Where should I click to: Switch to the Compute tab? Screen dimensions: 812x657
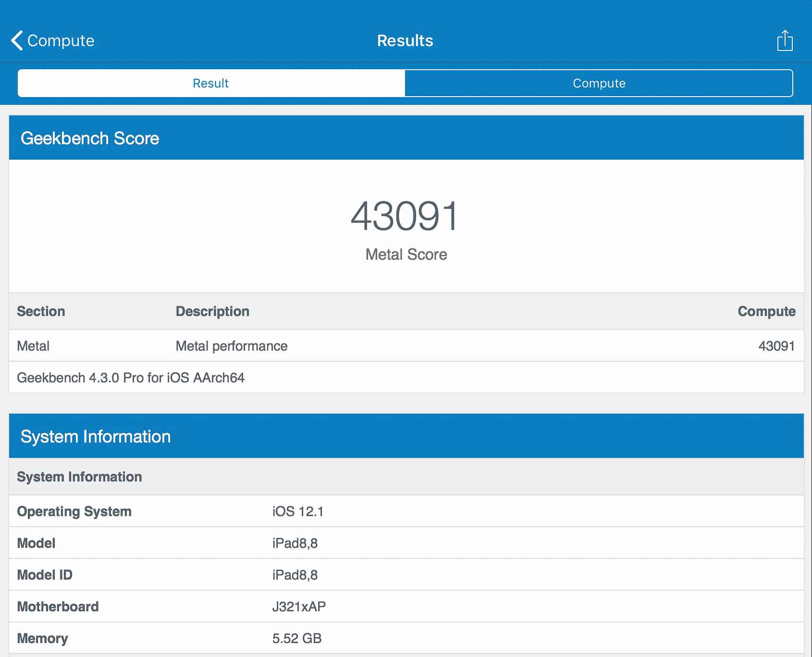click(599, 83)
